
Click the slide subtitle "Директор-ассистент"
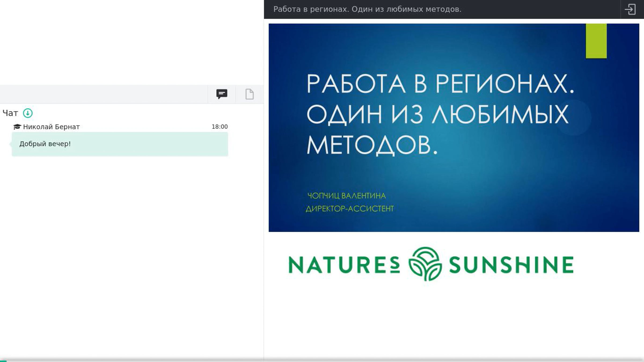tap(350, 209)
